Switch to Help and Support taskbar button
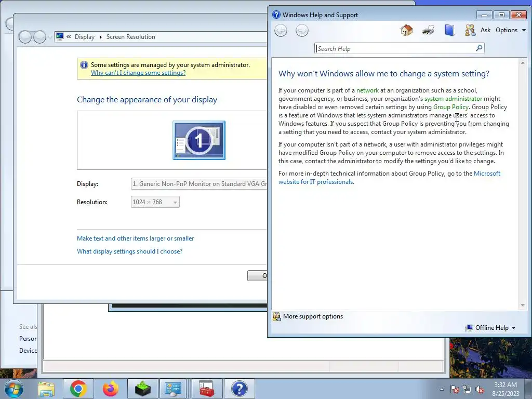The width and height of the screenshot is (532, 399). coord(239,389)
